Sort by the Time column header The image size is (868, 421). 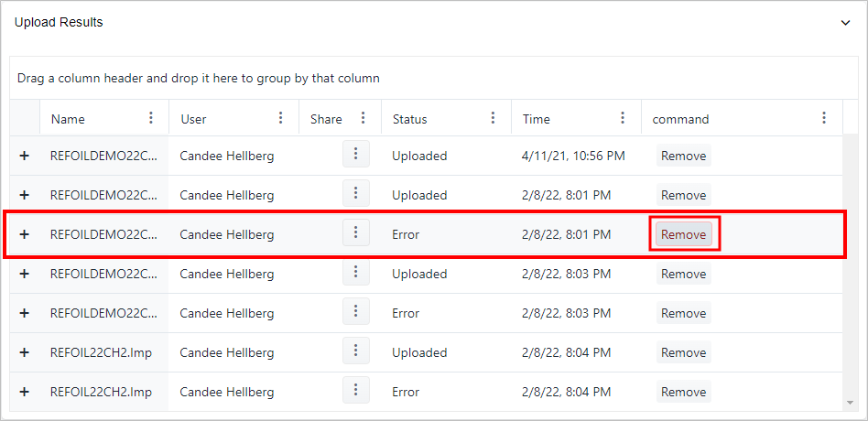537,119
